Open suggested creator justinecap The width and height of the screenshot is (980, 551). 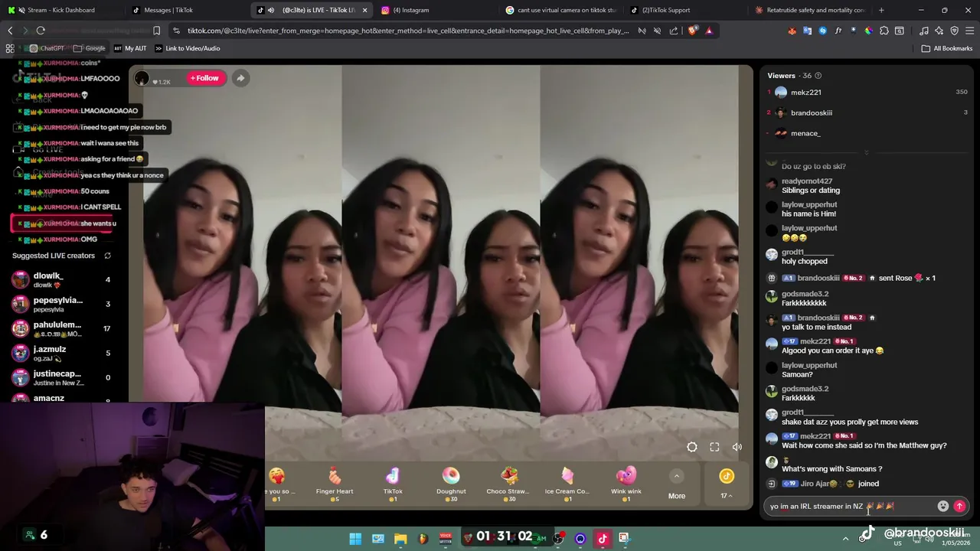(x=61, y=377)
